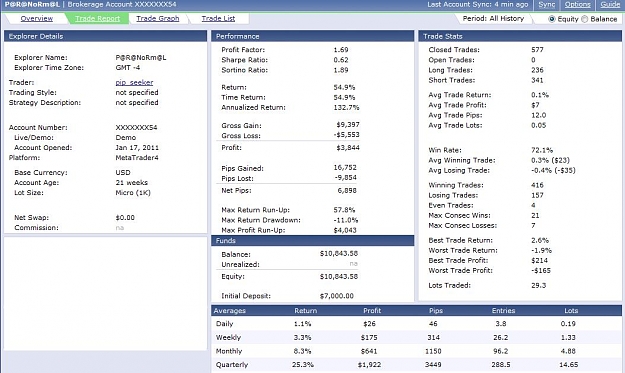The height and width of the screenshot is (373, 625).
Task: Click Max Consec Wins value 21
Action: coord(535,215)
